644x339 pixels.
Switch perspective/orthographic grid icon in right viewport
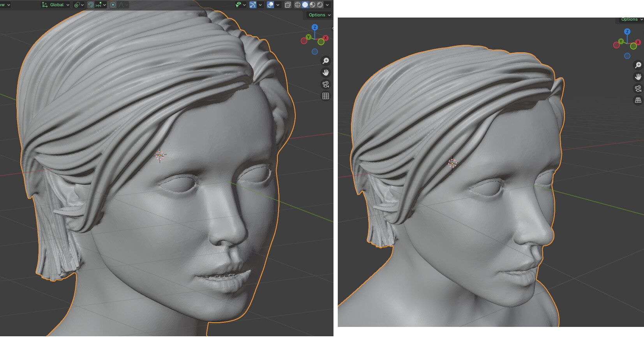click(638, 100)
